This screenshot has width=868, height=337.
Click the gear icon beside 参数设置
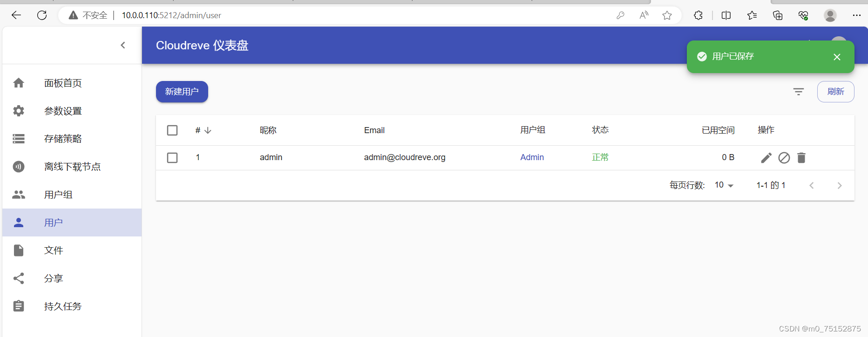point(19,111)
